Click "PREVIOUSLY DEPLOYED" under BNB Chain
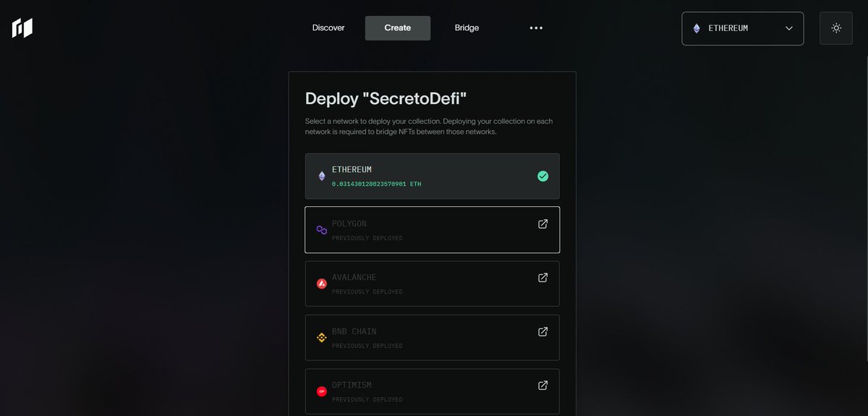Viewport: 868px width, 416px height. click(367, 346)
